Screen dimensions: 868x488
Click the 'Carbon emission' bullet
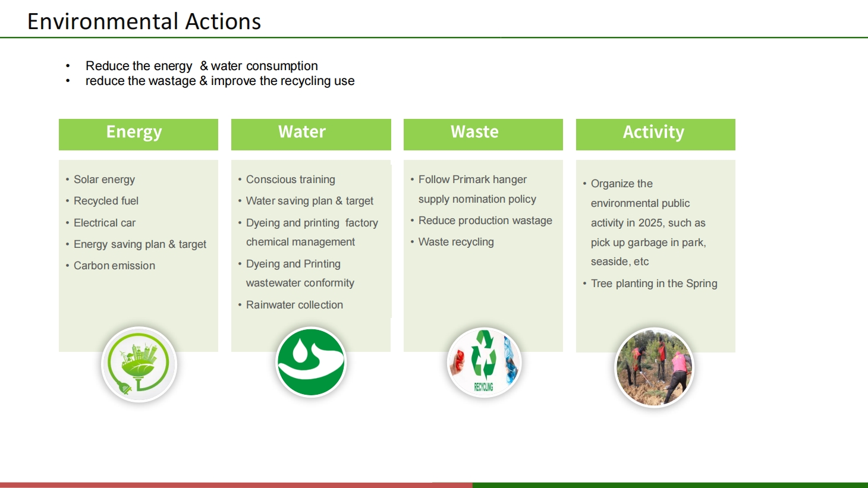coord(114,266)
